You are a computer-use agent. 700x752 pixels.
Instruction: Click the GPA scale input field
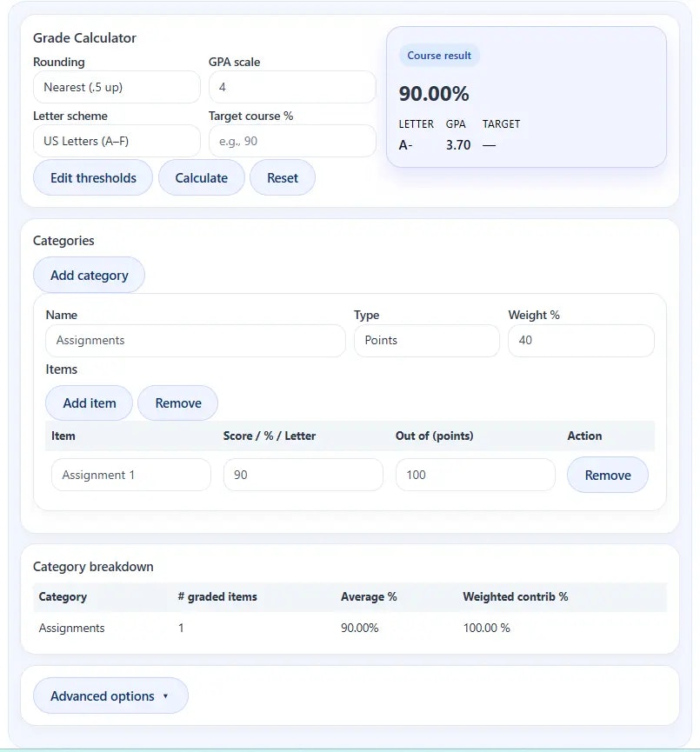tap(292, 87)
